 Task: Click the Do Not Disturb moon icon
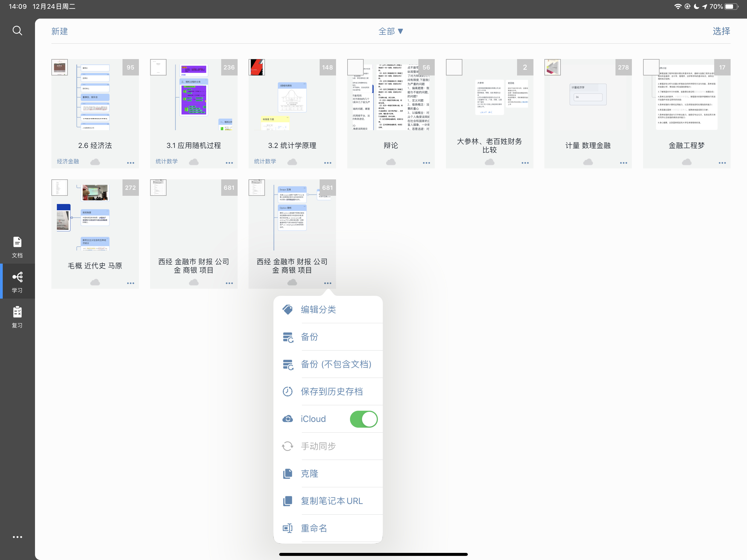[696, 6]
